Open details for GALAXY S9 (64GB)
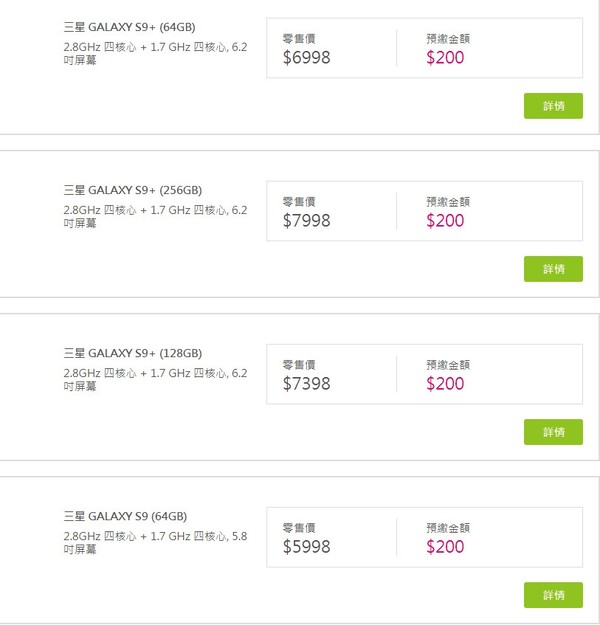Screen dimensions: 600x625 [553, 595]
